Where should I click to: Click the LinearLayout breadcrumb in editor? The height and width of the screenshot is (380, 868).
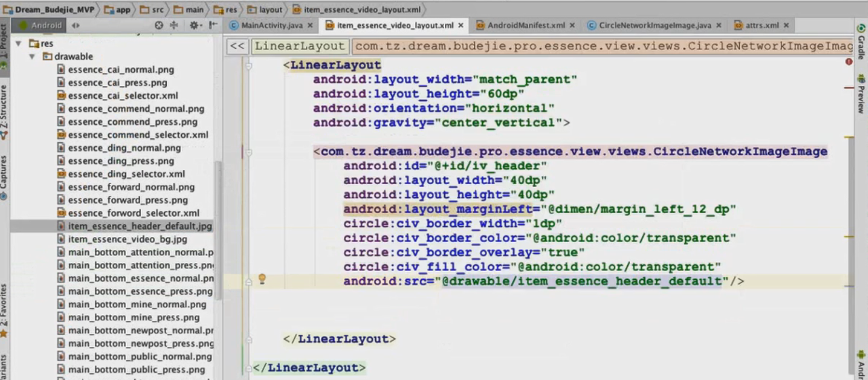point(300,46)
